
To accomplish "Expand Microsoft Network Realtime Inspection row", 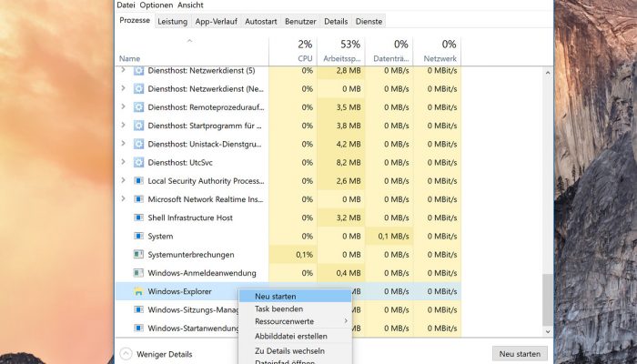I will pyautogui.click(x=123, y=198).
